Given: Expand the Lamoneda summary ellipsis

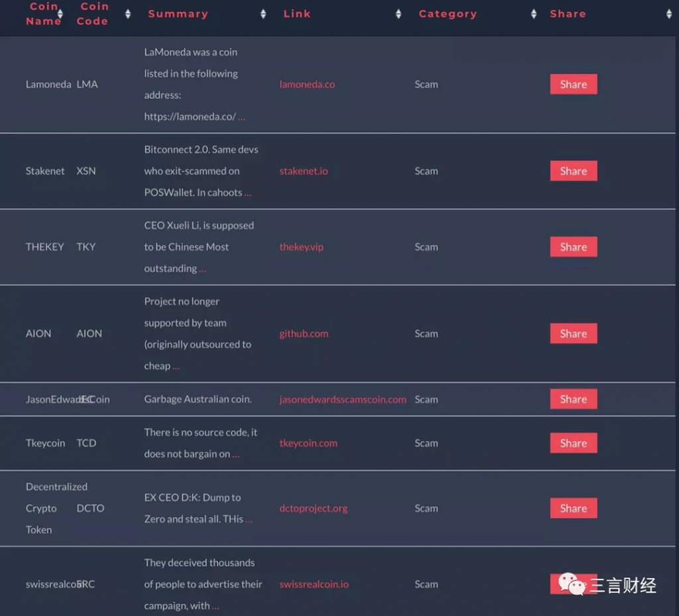Looking at the screenshot, I should tap(241, 117).
